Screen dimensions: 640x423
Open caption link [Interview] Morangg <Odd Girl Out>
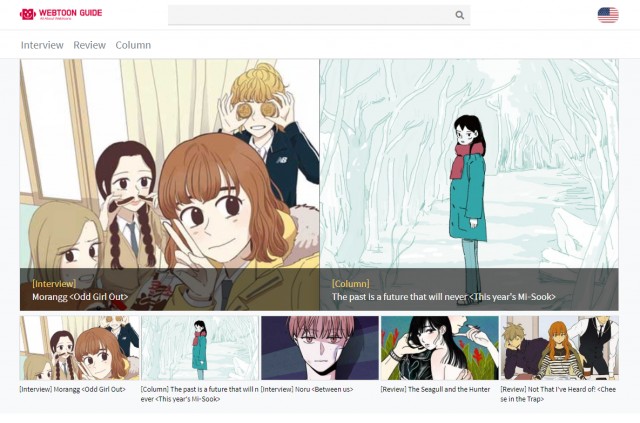(73, 390)
